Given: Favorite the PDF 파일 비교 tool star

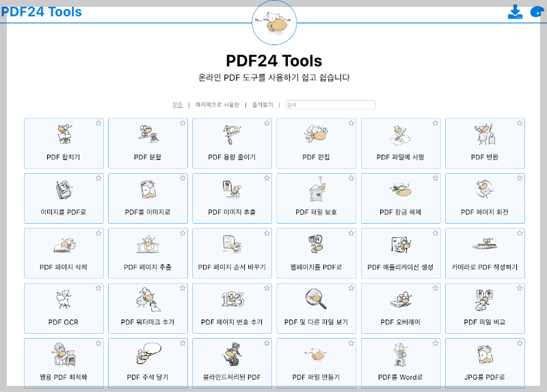Looking at the screenshot, I should pyautogui.click(x=520, y=288).
